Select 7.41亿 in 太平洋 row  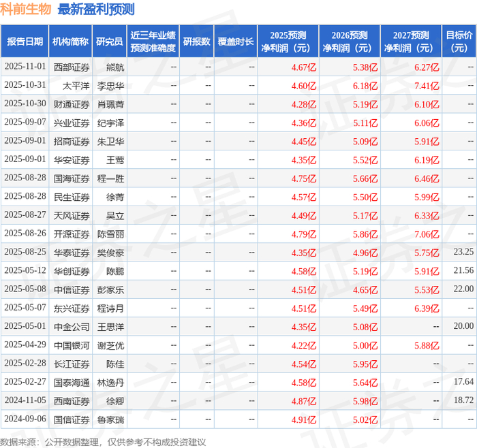coord(427,86)
